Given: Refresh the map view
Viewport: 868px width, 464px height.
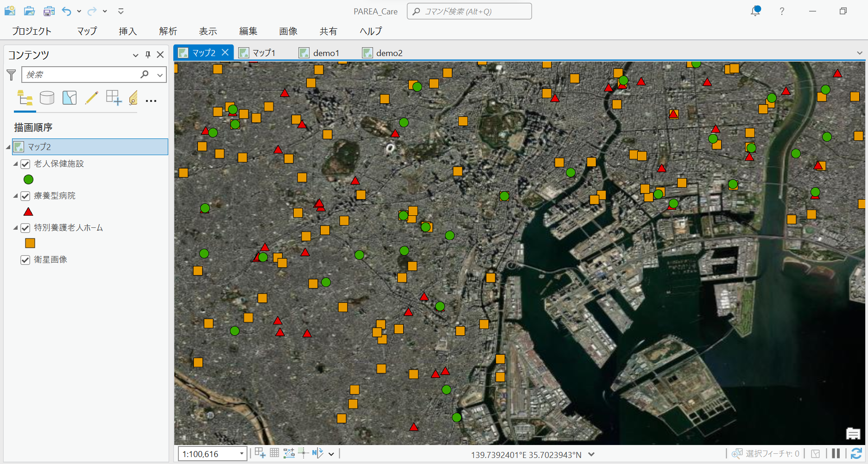Looking at the screenshot, I should (x=856, y=453).
